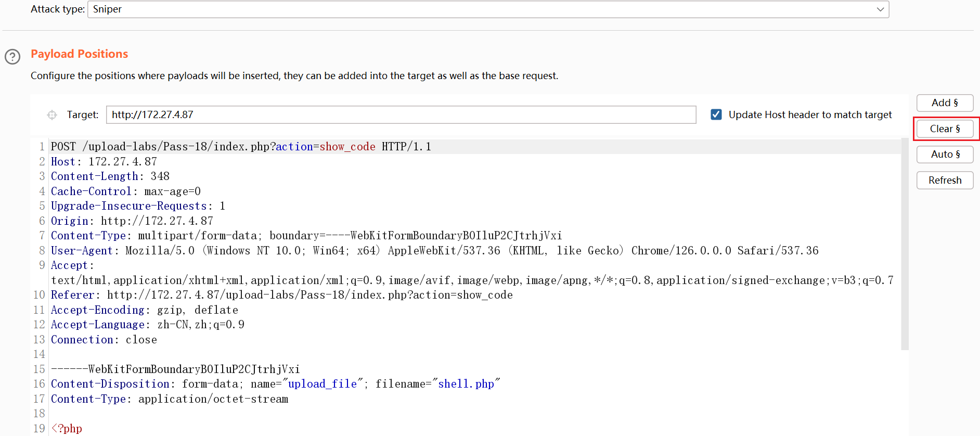Click the Accept-Language header line
Viewport: 980px width, 436px height.
[x=148, y=325]
